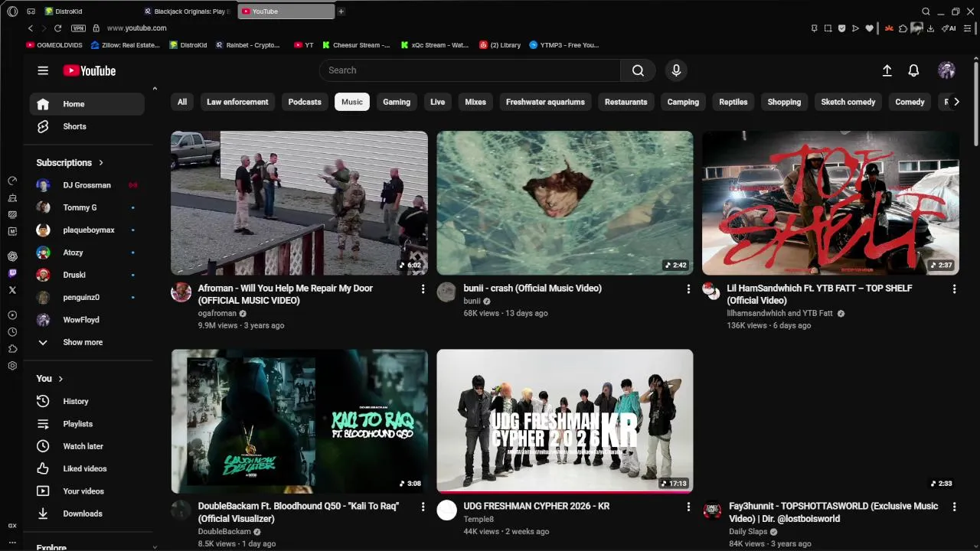Open the Twitch icon in Opera sidebar

tap(12, 273)
